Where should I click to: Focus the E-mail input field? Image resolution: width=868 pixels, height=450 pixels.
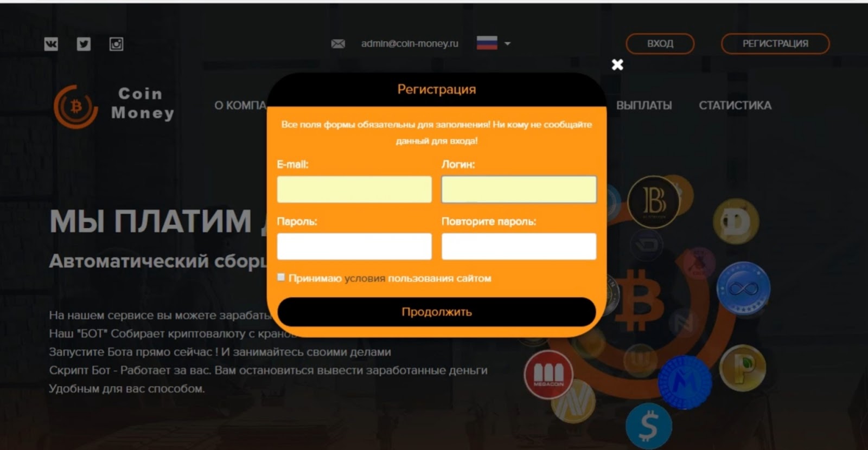[x=354, y=189]
